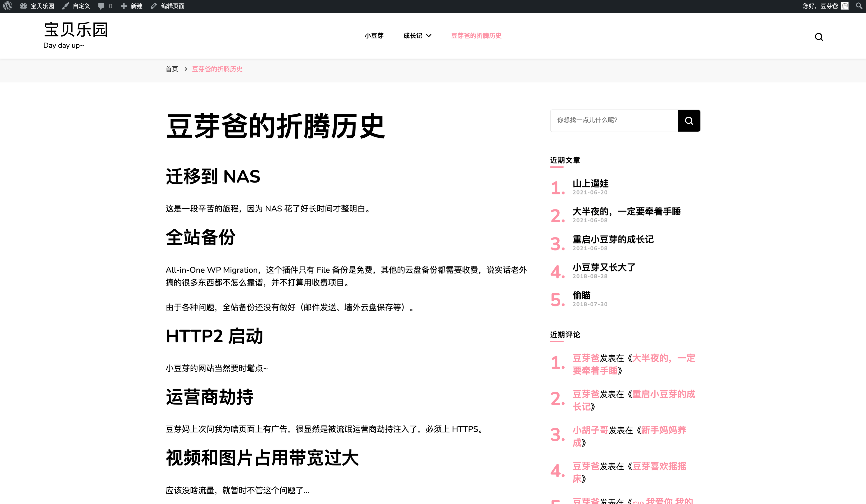The width and height of the screenshot is (866, 504).
Task: Focus the 你想找一点儿什么呢 search field
Action: [613, 120]
